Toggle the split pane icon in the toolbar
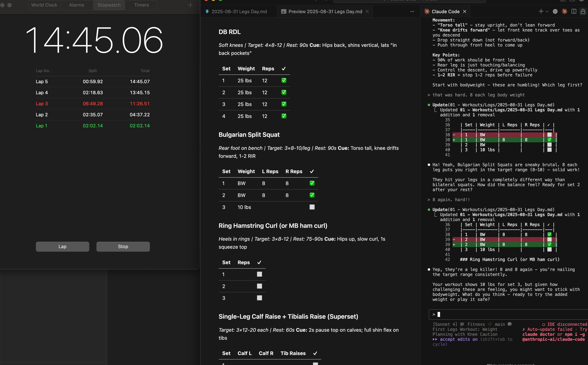Viewport: 588px width, 365px height. pos(574,11)
